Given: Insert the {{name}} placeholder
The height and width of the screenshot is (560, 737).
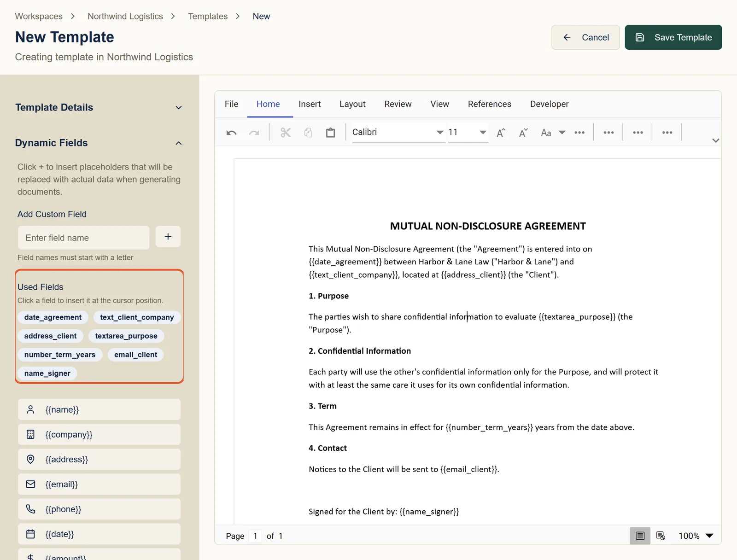Looking at the screenshot, I should point(99,409).
